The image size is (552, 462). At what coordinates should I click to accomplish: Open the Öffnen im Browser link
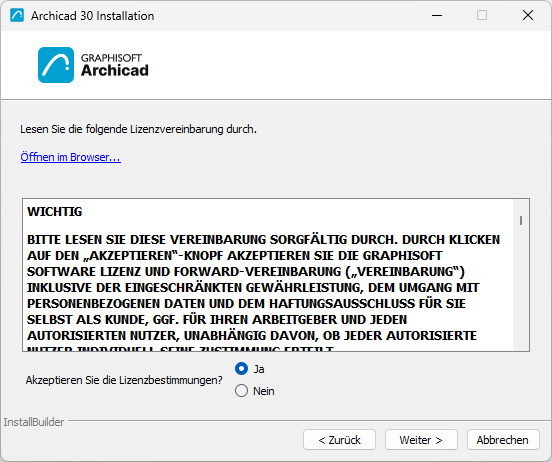coord(70,157)
